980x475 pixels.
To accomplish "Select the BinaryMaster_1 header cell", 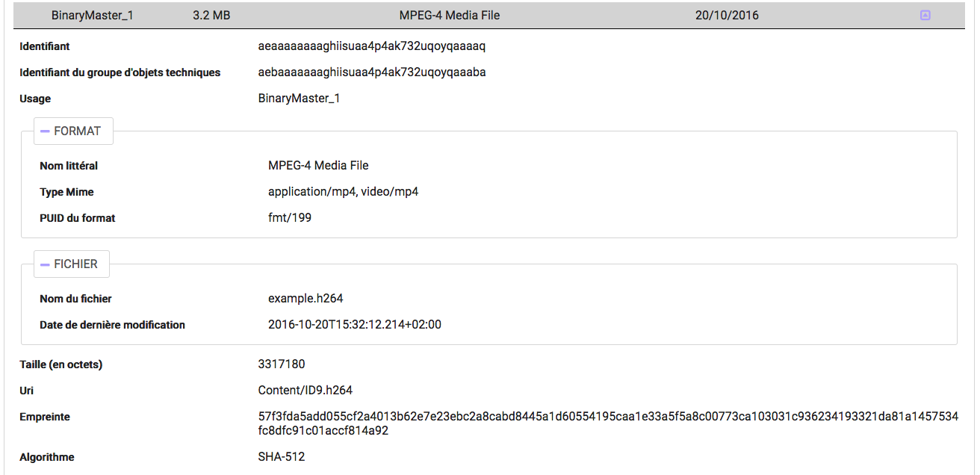I will coord(93,15).
